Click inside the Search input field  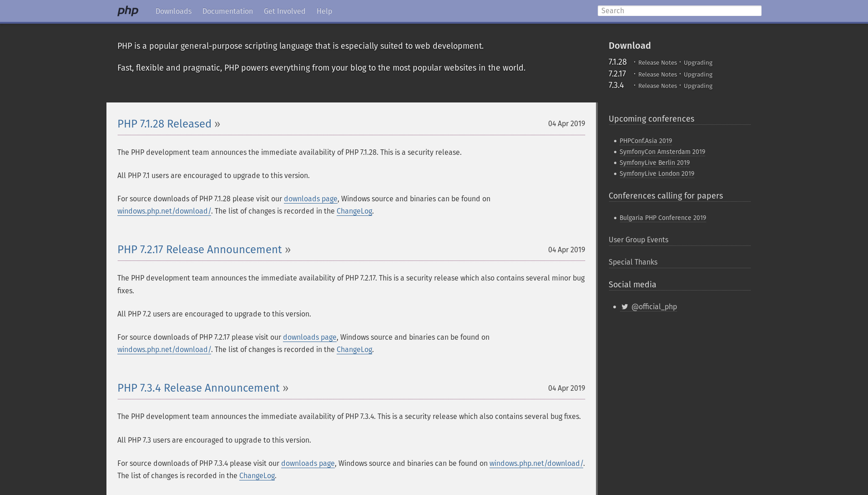[x=680, y=10]
